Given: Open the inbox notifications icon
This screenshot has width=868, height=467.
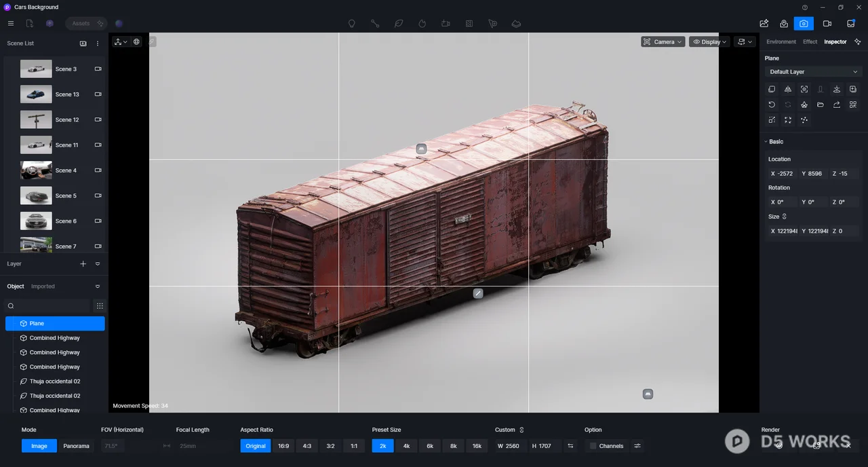Looking at the screenshot, I should (x=851, y=23).
